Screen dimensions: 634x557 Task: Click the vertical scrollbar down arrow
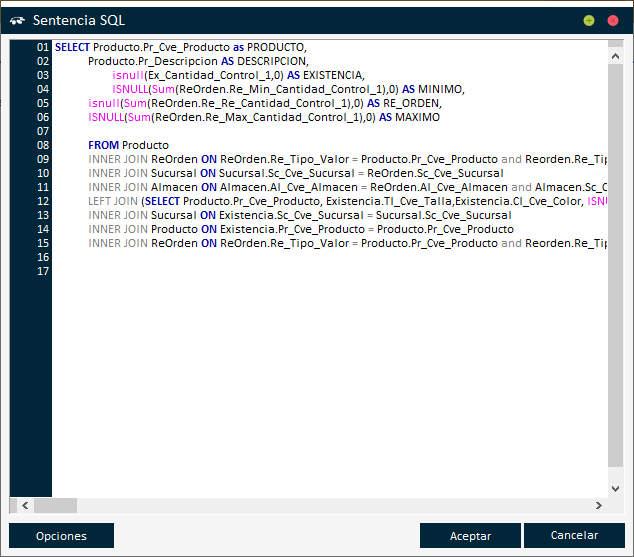[x=615, y=488]
